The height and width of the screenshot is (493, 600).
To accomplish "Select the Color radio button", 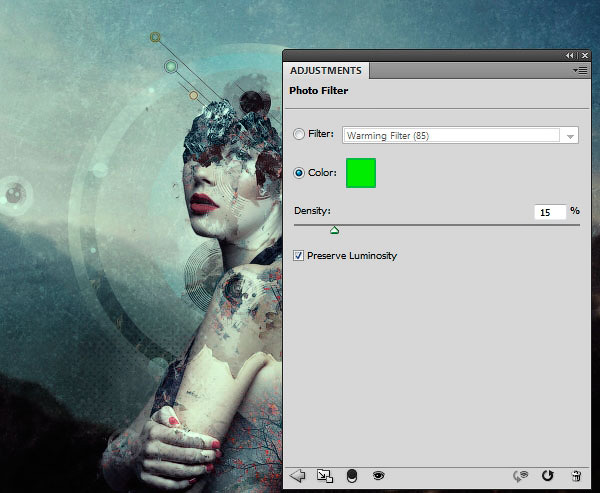I will point(299,173).
